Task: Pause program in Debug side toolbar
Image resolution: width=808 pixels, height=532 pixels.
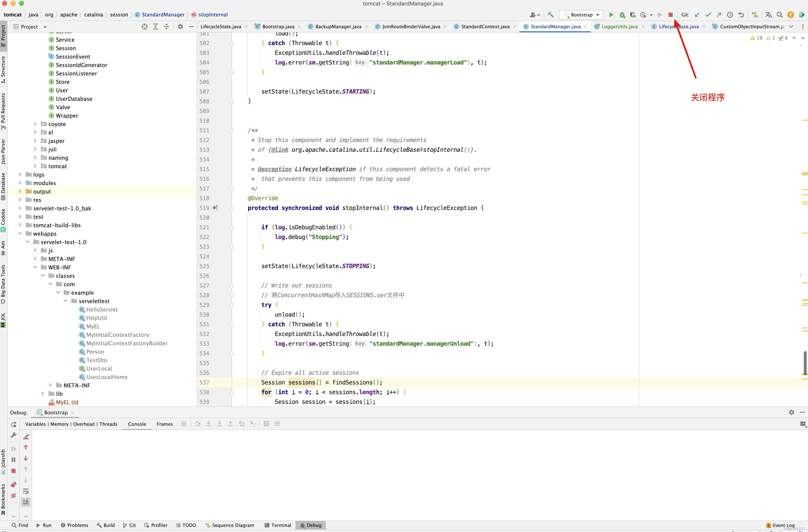Action: coord(13,460)
